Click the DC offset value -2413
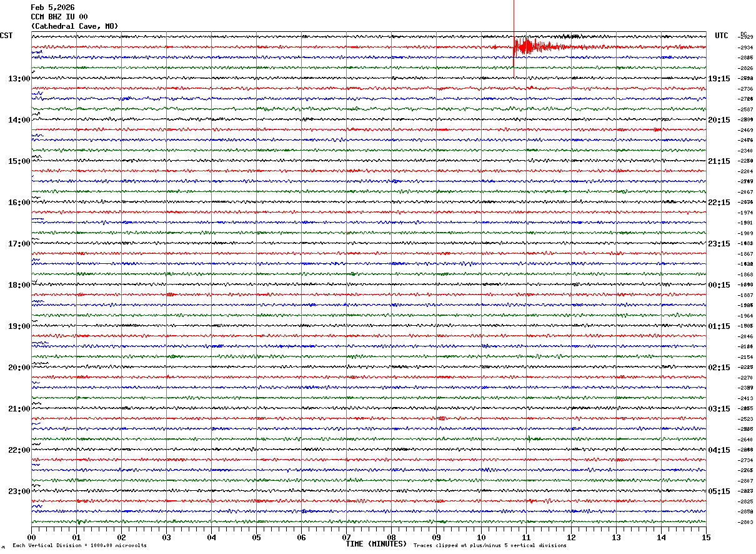This screenshot has height=554, width=756. pyautogui.click(x=746, y=398)
